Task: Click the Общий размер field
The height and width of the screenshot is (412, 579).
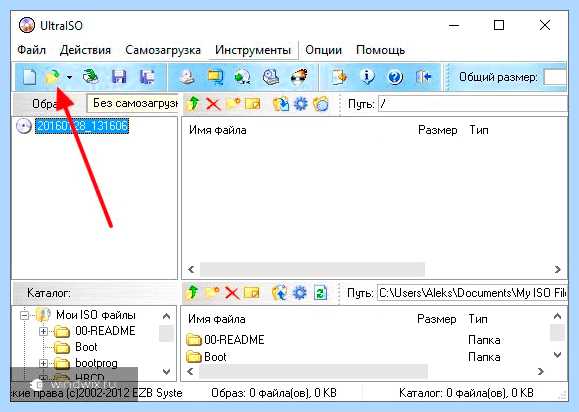Action: pyautogui.click(x=555, y=77)
